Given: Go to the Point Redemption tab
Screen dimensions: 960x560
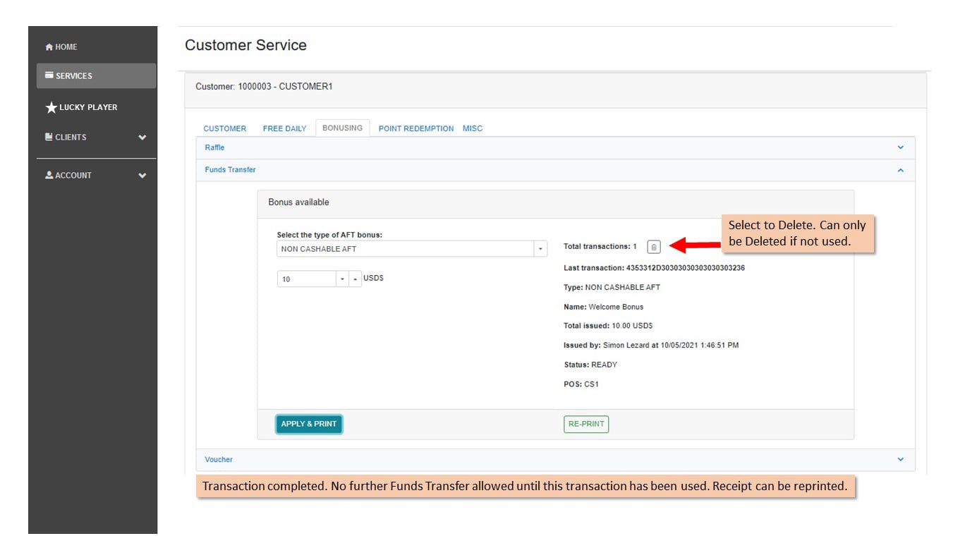Looking at the screenshot, I should 416,128.
